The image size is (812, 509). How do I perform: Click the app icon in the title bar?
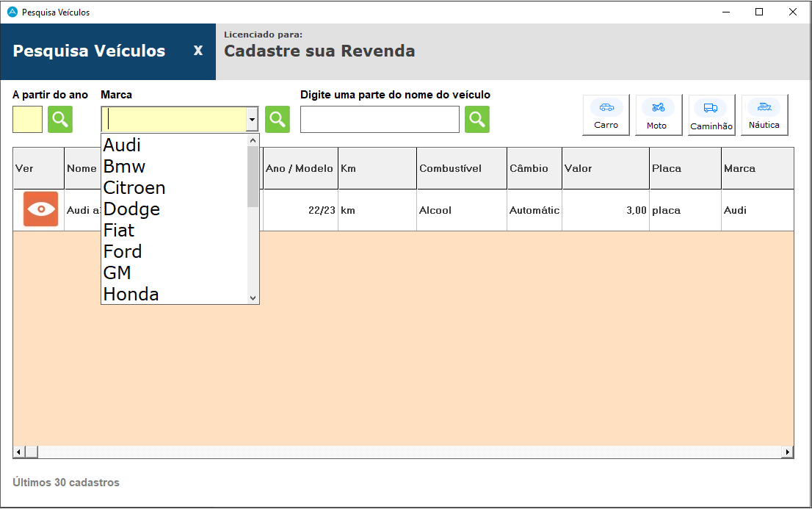(12, 12)
